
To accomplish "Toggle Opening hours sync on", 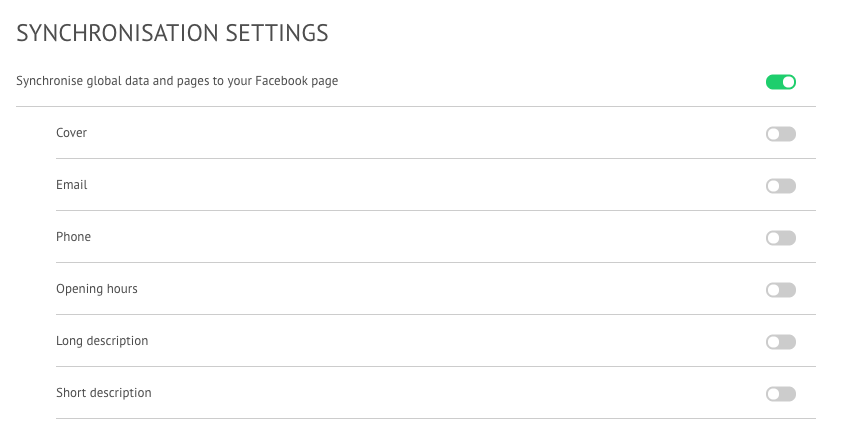I will pyautogui.click(x=780, y=290).
